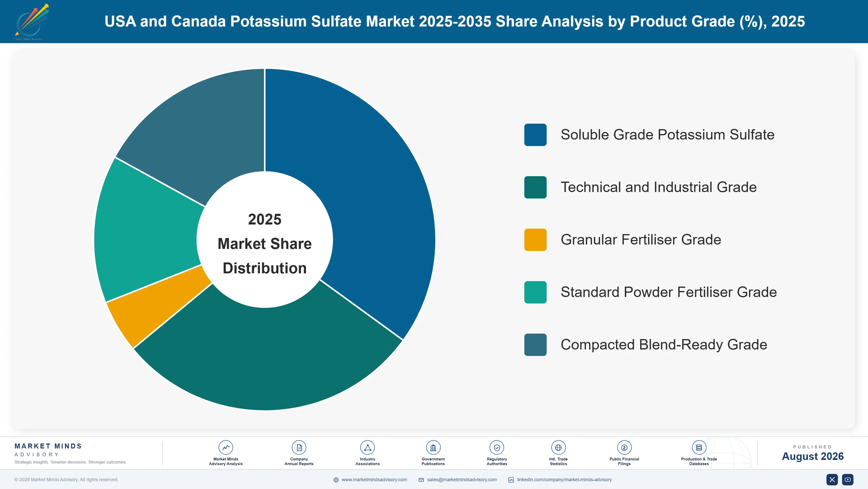
Task: Click the Market Minds Advisory Analysis icon
Action: (x=226, y=447)
